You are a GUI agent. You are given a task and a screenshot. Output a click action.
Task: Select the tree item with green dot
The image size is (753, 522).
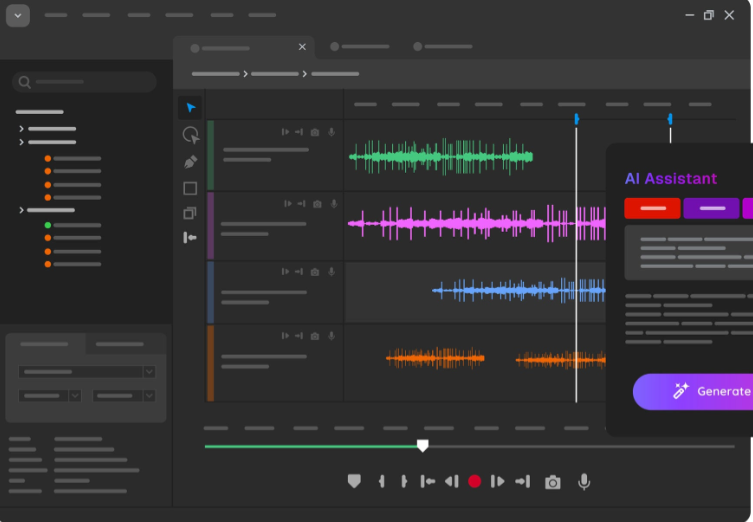coord(73,225)
